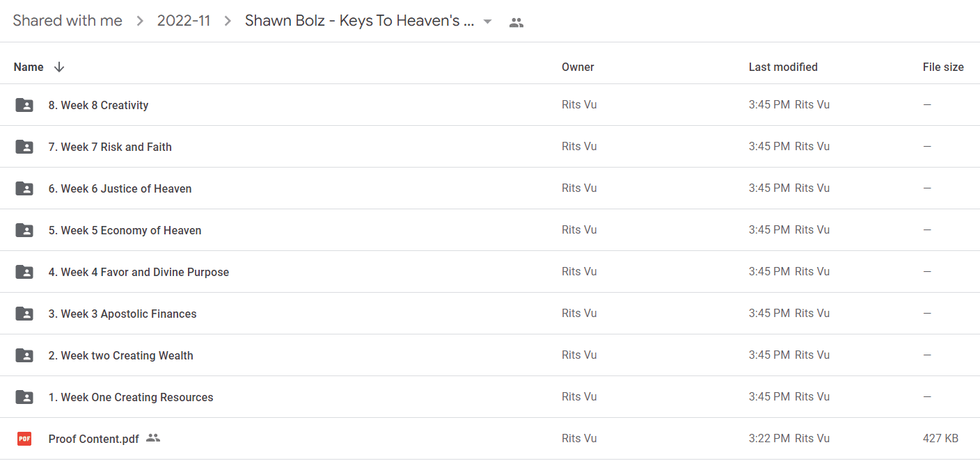Sort by Last modified column header
The width and height of the screenshot is (980, 461).
[783, 67]
